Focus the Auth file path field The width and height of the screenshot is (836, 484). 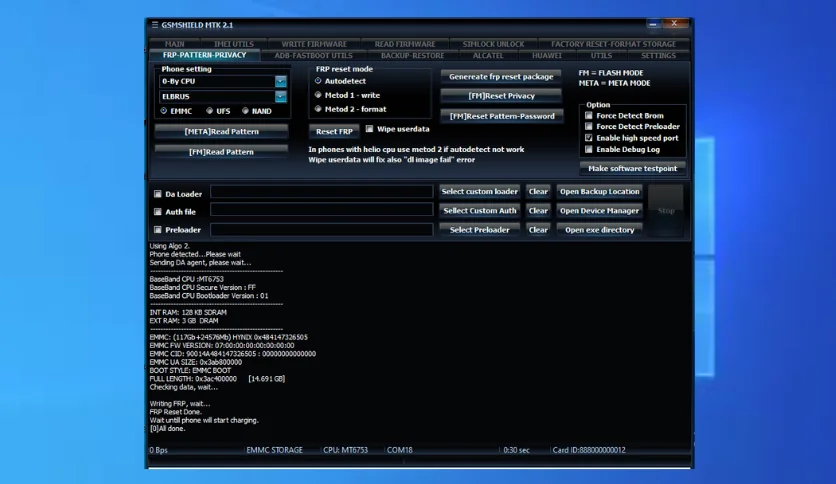[321, 210]
